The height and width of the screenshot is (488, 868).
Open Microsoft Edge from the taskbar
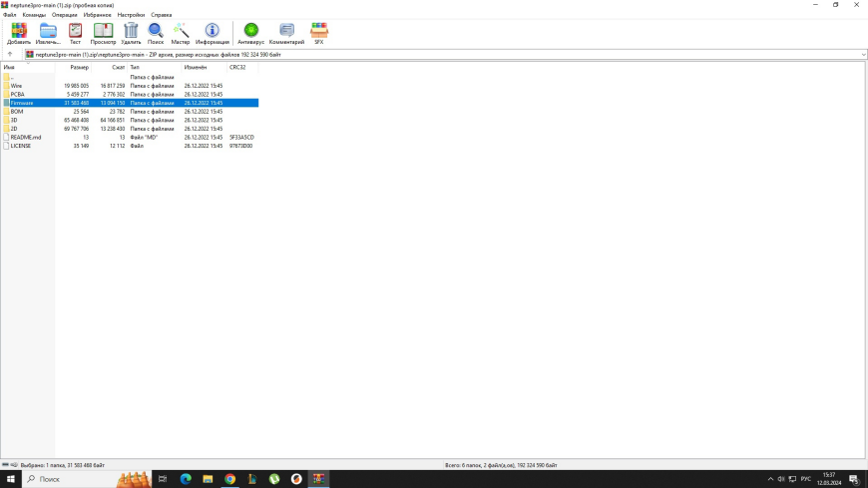click(186, 479)
